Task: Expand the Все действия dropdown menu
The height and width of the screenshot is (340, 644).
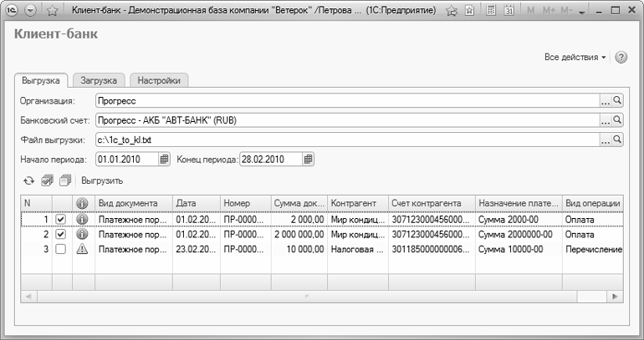Action: (575, 58)
